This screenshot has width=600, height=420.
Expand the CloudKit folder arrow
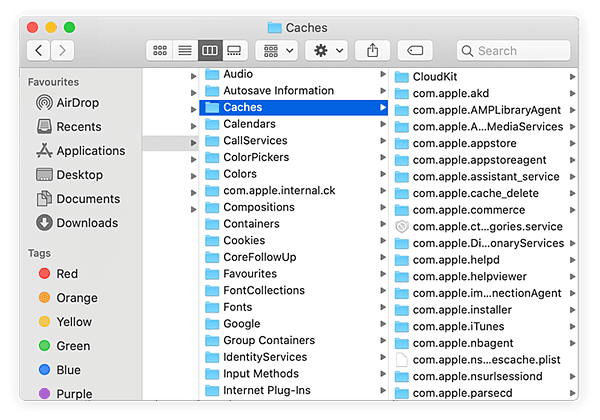[572, 77]
